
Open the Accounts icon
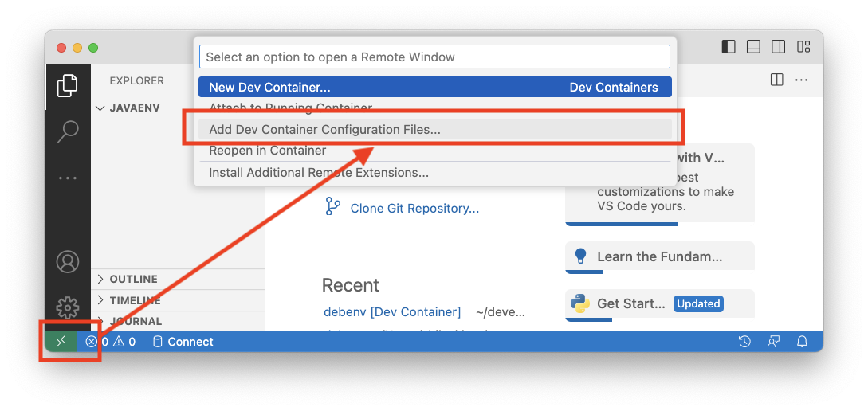pyautogui.click(x=68, y=261)
